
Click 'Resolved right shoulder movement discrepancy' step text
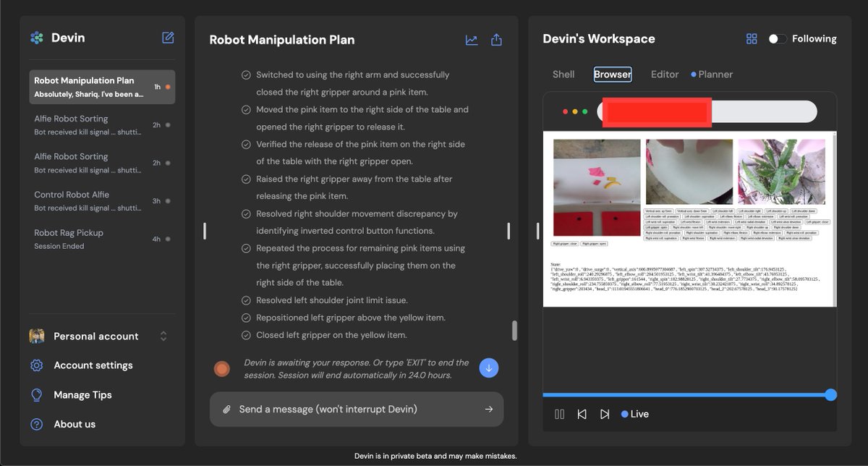(x=357, y=222)
